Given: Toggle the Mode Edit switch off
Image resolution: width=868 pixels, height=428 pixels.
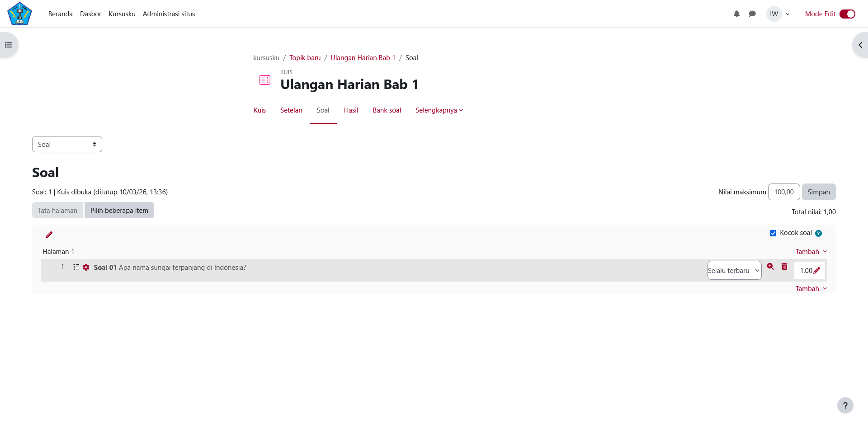Looking at the screenshot, I should tap(847, 14).
